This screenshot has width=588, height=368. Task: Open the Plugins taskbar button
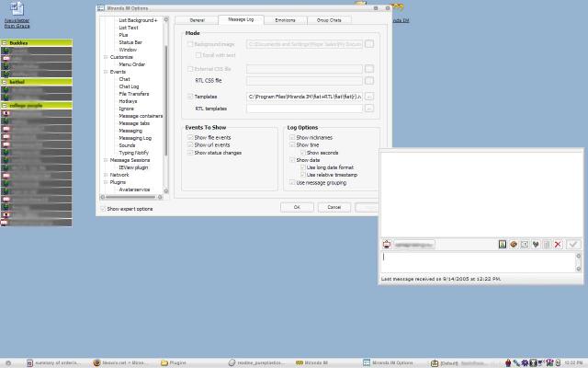174,362
